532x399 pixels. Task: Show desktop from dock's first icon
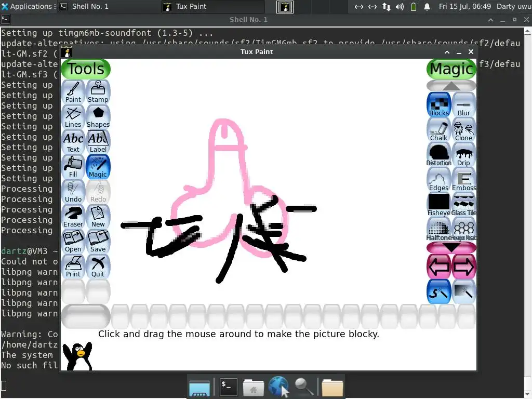199,388
